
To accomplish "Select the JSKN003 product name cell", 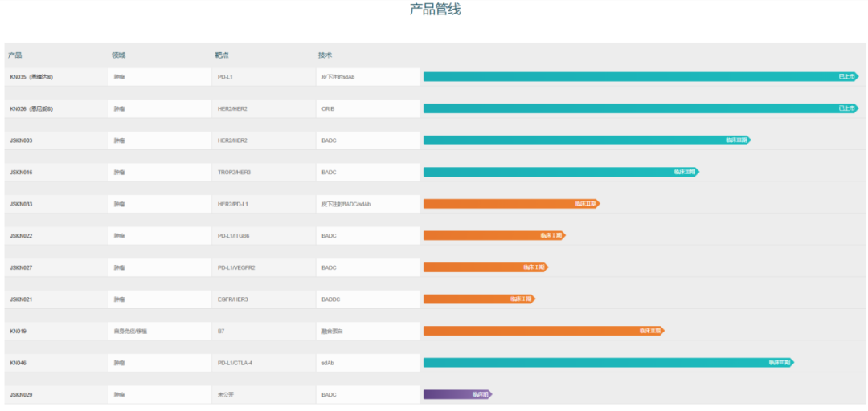I will coord(56,140).
